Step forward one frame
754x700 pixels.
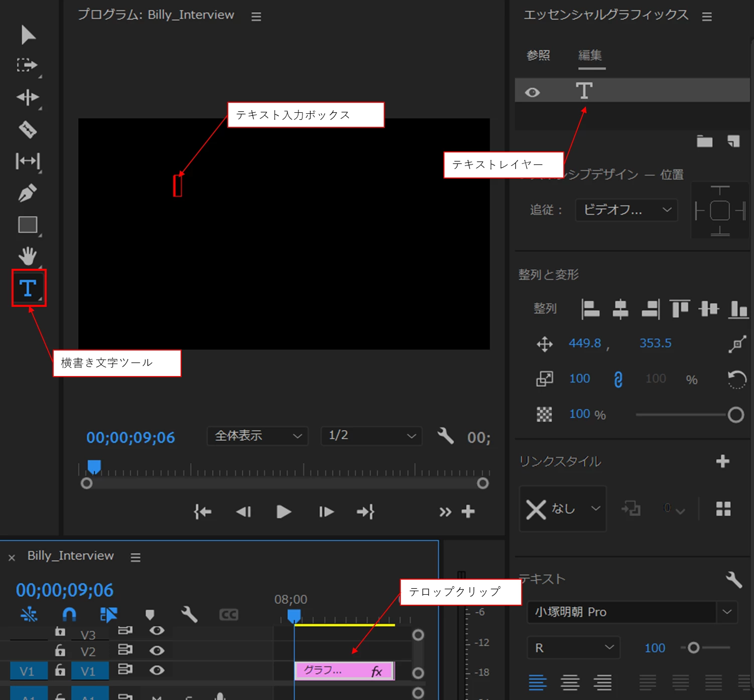[x=326, y=512]
